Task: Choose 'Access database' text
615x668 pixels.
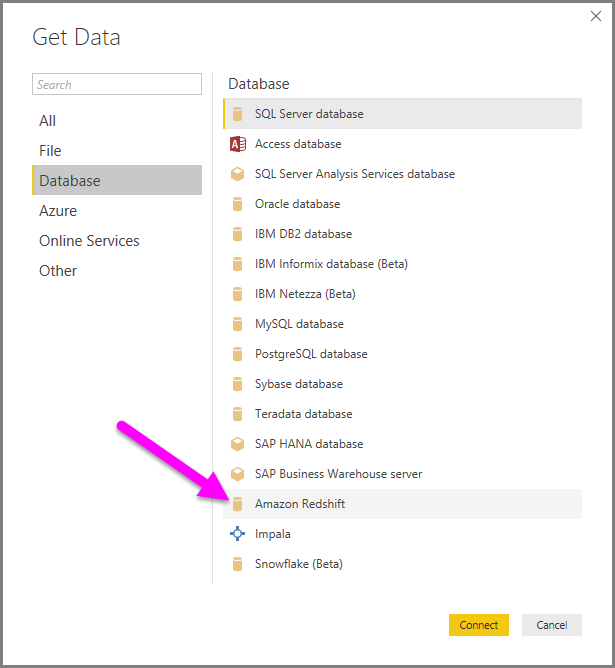Action: [298, 144]
